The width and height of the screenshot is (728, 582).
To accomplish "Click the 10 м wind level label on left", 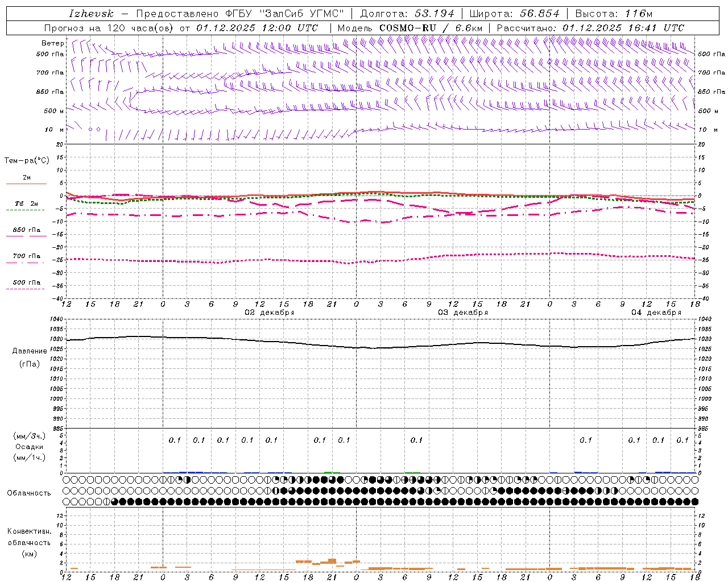I will click(x=54, y=130).
